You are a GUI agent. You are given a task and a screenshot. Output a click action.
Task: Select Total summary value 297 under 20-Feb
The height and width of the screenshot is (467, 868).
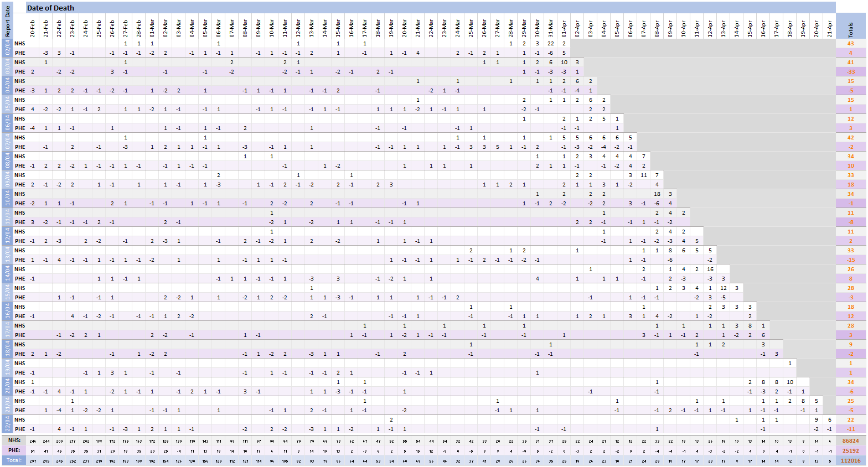pos(33,460)
